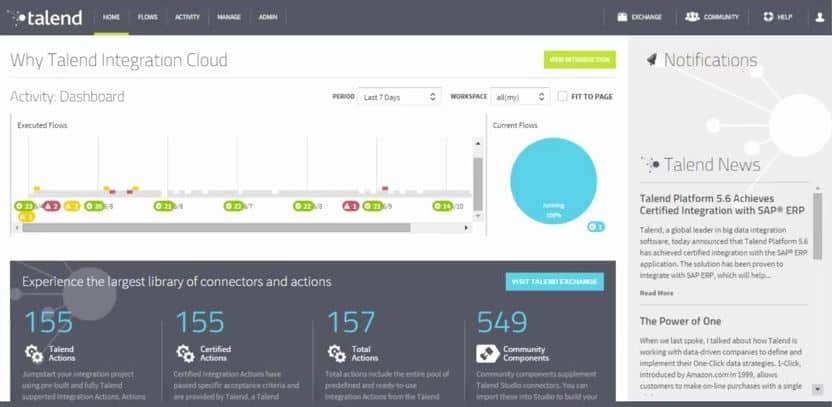
Task: Open the Exchange briefcase icon
Action: (623, 17)
